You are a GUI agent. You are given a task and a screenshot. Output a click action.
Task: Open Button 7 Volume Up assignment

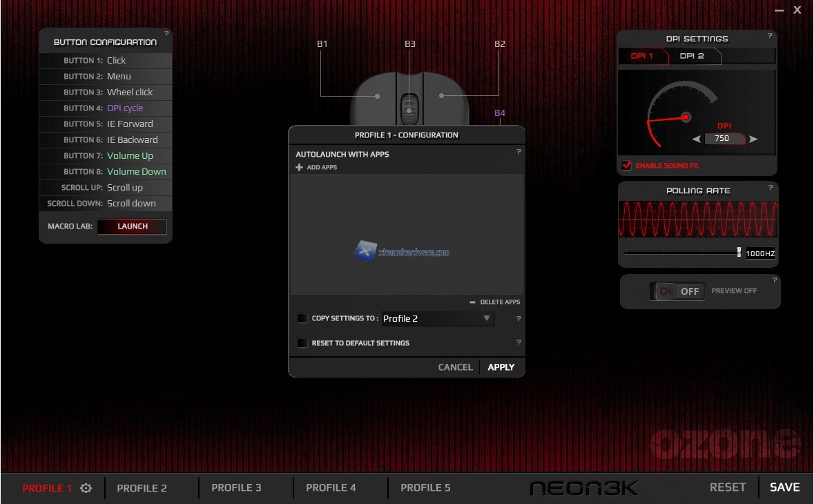[x=130, y=156]
